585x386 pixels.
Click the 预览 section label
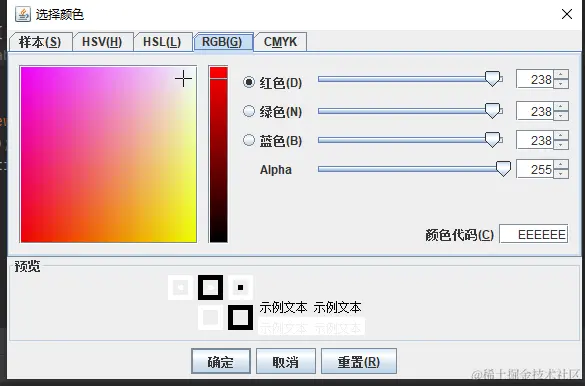[27, 266]
